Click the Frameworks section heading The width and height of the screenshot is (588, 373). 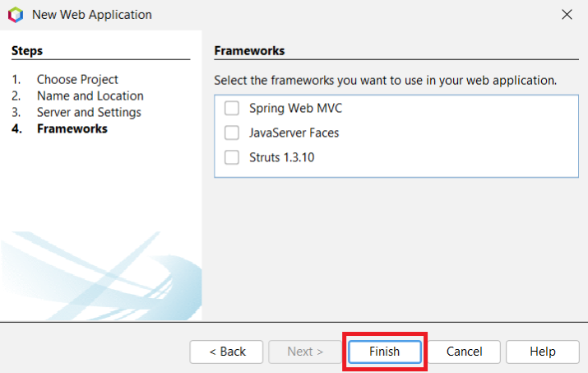pyautogui.click(x=249, y=50)
